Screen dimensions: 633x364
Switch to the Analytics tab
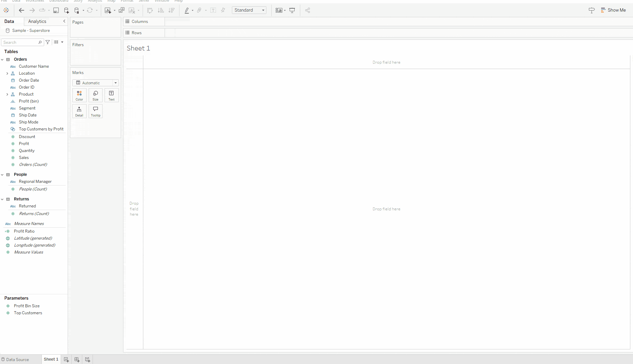[37, 21]
